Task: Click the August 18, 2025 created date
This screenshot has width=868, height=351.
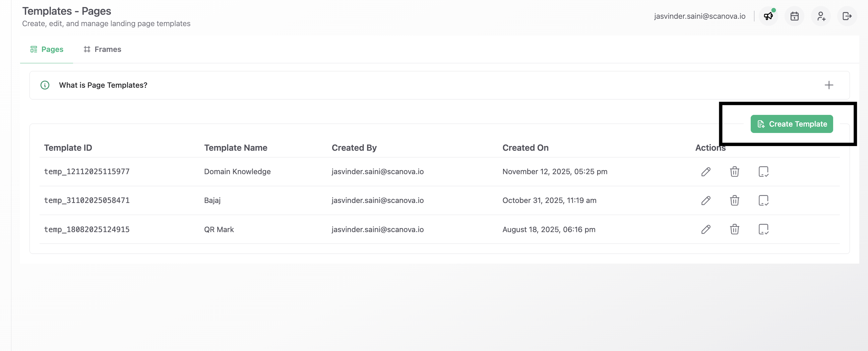Action: click(x=549, y=229)
